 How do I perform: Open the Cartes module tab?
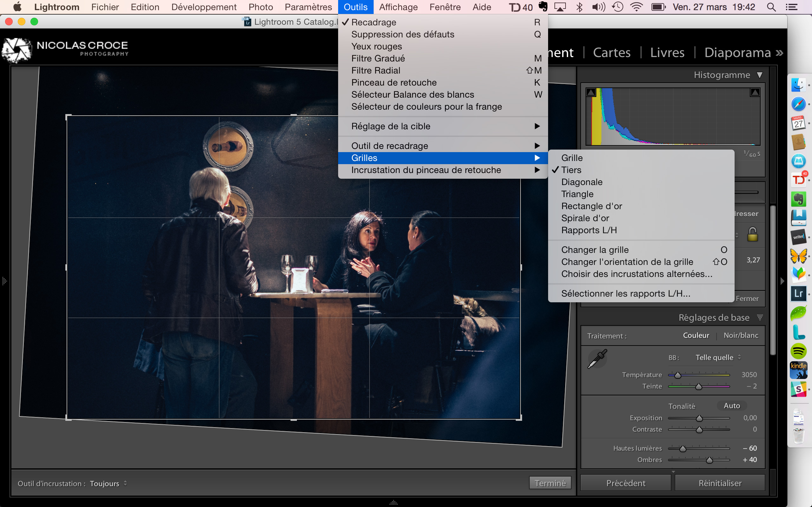tap(612, 53)
